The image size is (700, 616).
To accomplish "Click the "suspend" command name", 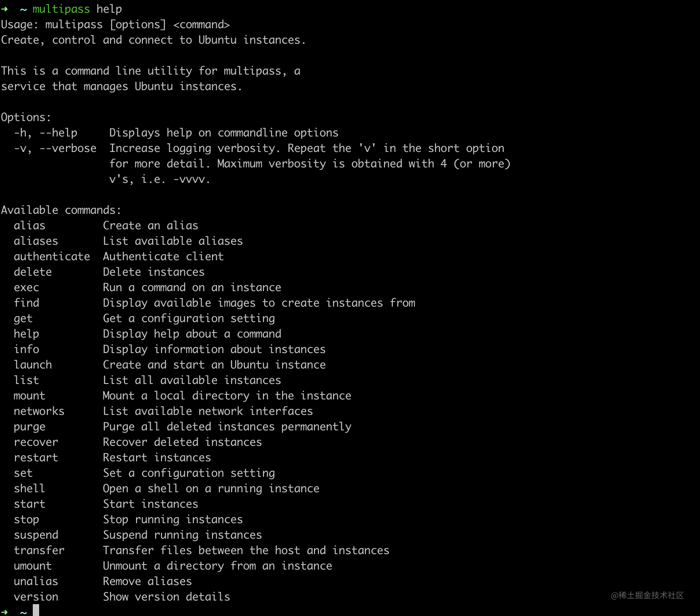I will (x=36, y=535).
